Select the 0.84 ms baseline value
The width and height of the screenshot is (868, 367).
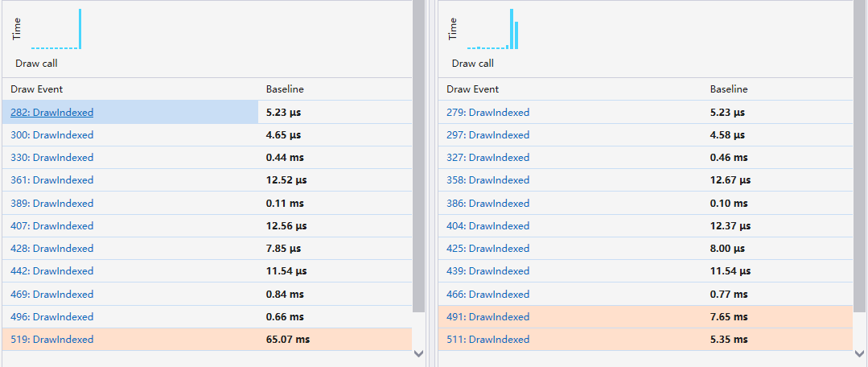[285, 294]
